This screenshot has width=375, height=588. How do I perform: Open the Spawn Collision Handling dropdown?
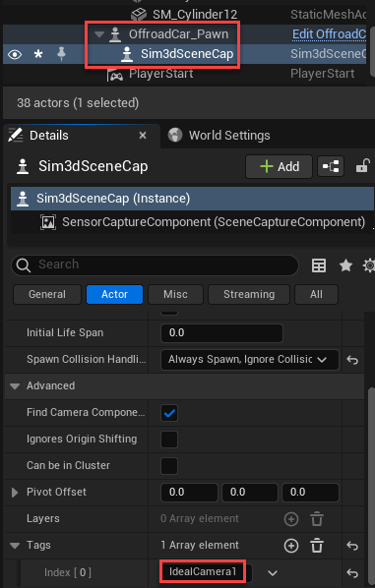250,360
